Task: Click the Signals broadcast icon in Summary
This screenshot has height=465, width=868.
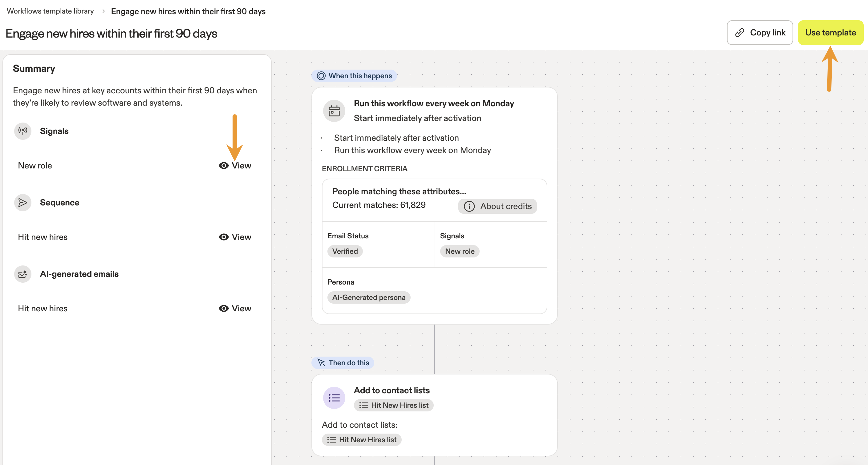Action: (x=22, y=131)
